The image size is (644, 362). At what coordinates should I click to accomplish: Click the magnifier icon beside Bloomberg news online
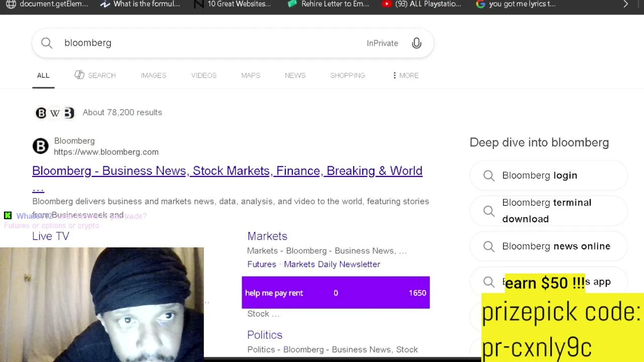tap(489, 246)
